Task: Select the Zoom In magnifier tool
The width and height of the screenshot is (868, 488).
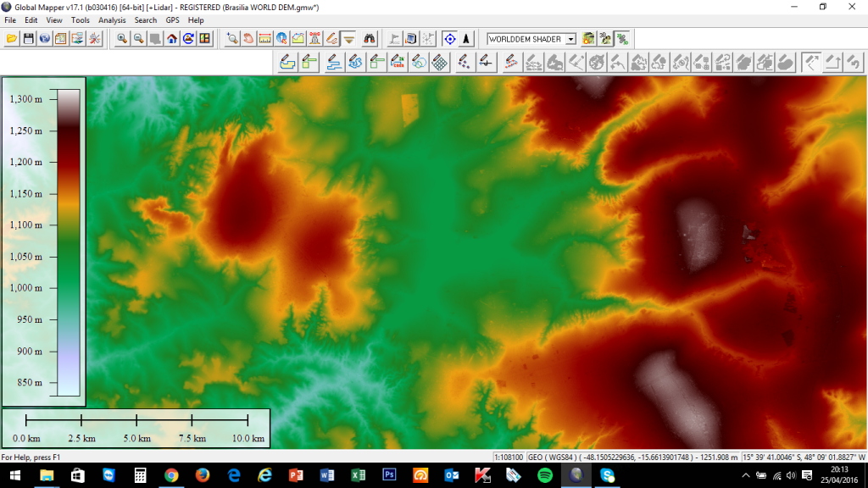Action: (123, 39)
